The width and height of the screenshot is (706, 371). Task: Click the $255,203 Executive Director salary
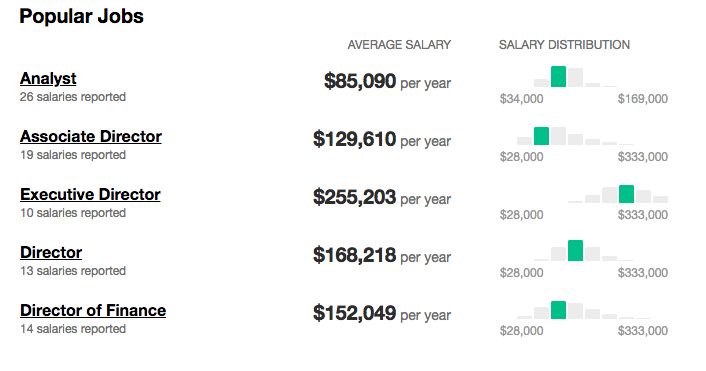[354, 197]
